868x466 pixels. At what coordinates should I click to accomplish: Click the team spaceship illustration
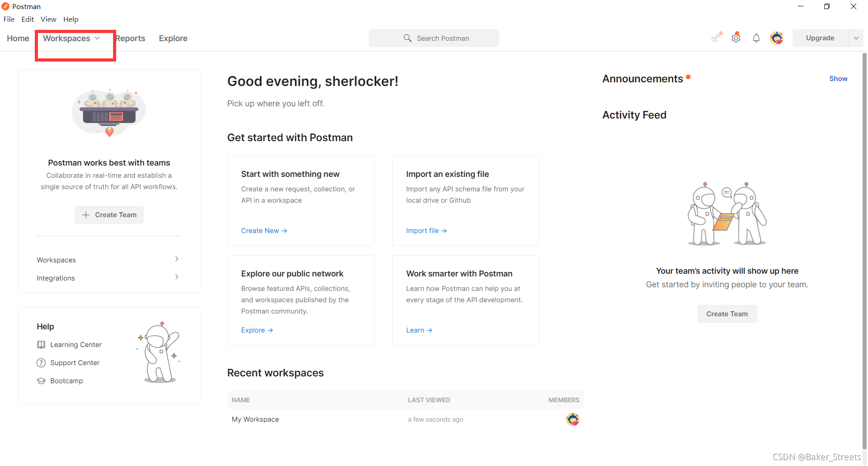click(x=109, y=113)
